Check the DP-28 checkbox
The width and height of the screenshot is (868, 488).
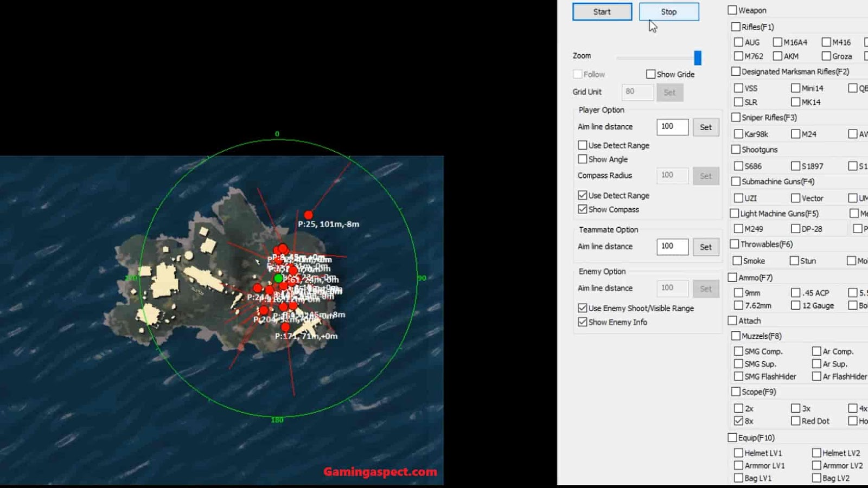pos(796,229)
